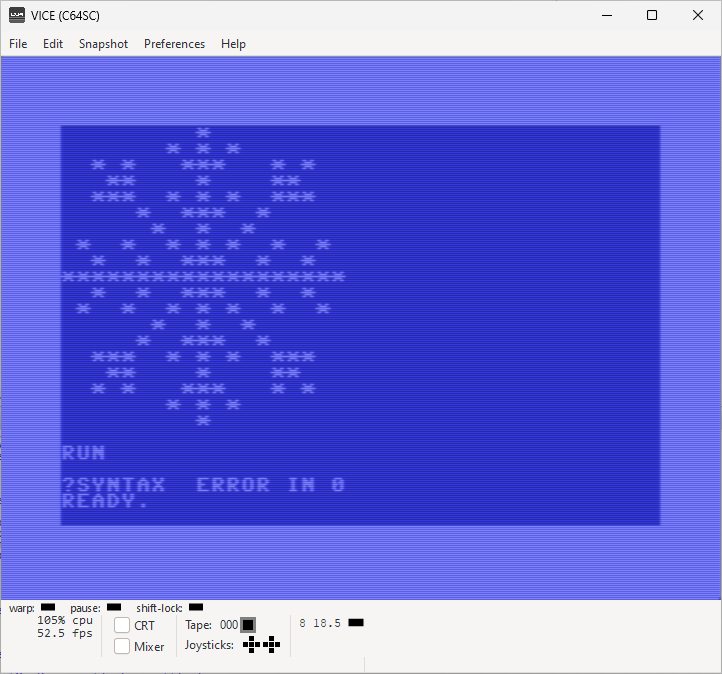Click the second joystick indicator icon
This screenshot has width=722, height=674.
[x=270, y=645]
